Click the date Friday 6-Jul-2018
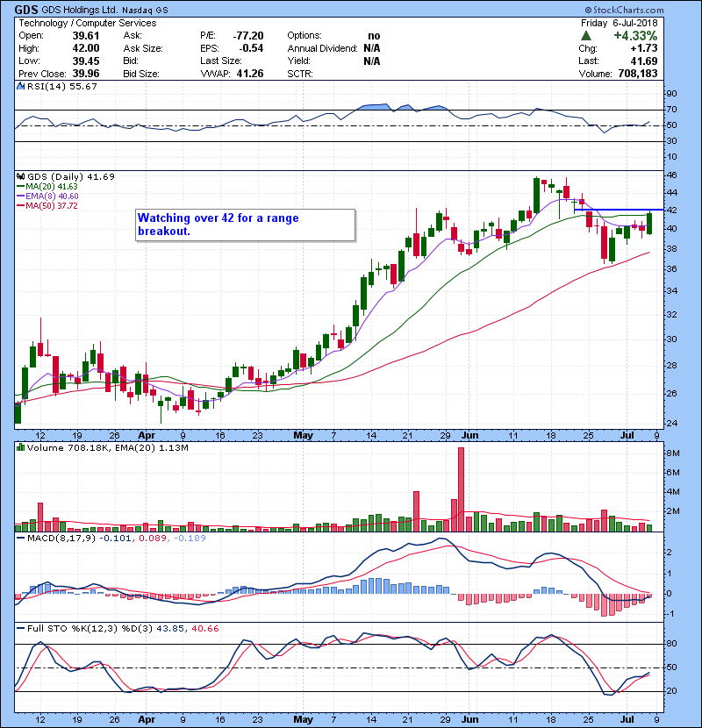The height and width of the screenshot is (728, 702). (x=620, y=23)
